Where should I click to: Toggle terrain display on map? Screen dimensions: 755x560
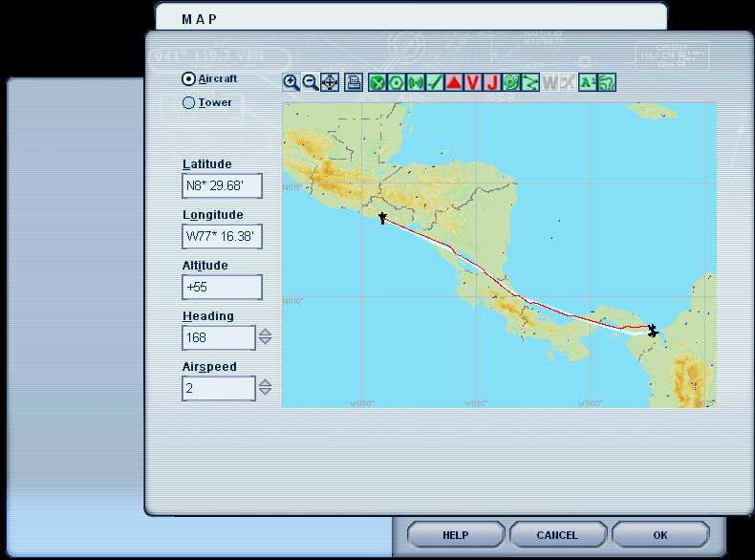click(607, 82)
